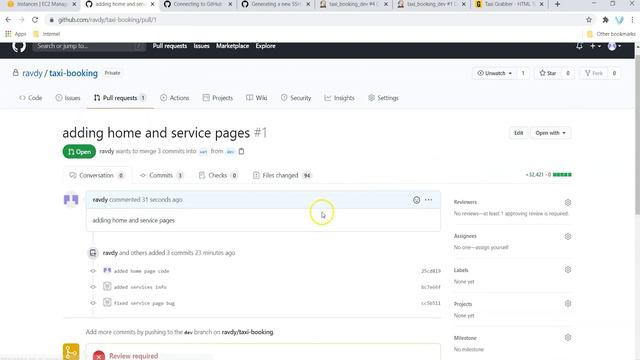Switch to the Commits tab
640x360 pixels.
coord(161,176)
